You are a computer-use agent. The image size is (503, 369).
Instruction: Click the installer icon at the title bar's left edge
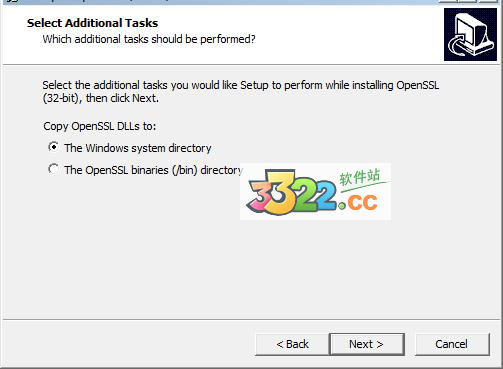coord(13,1)
